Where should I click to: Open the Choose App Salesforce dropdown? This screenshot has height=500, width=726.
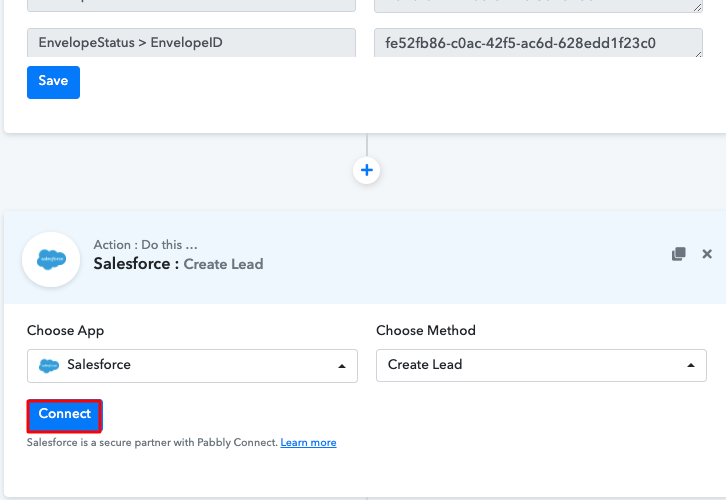click(192, 366)
